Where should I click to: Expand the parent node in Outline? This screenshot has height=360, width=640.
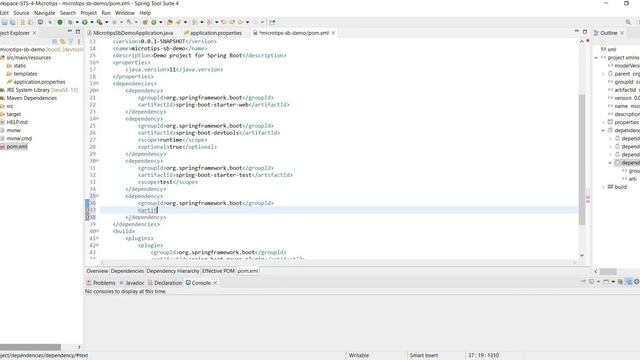tap(603, 74)
